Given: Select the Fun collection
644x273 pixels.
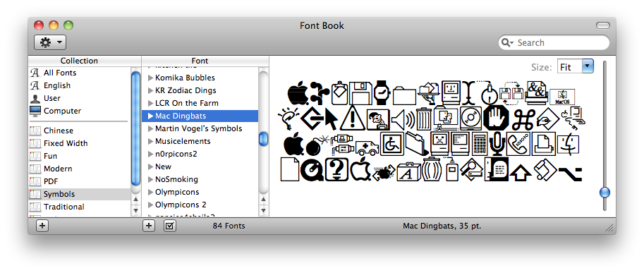Looking at the screenshot, I should [79, 156].
